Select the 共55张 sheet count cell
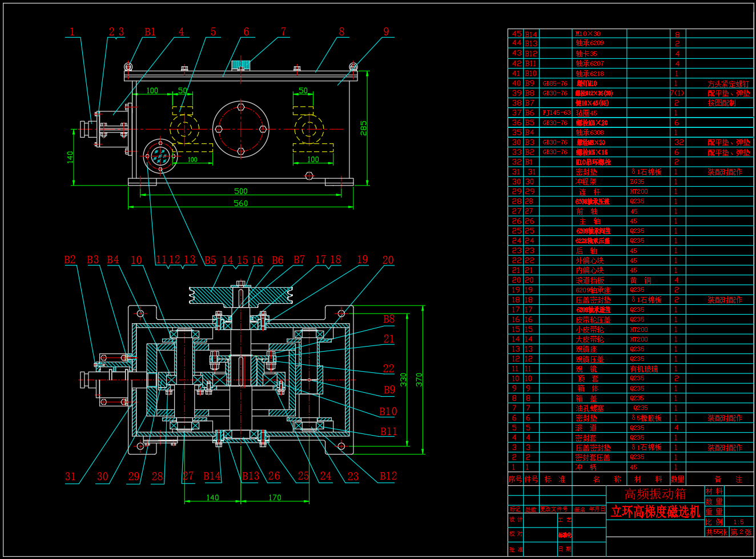The image size is (756, 559). 716,532
